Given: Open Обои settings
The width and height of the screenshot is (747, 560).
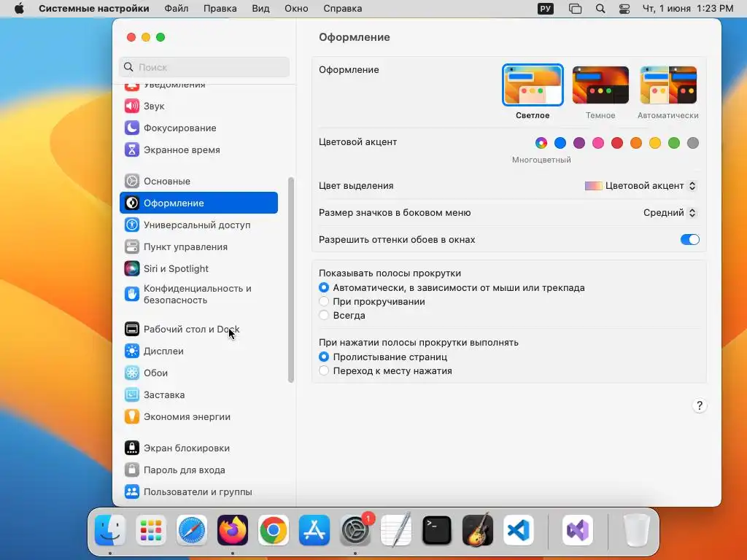Looking at the screenshot, I should pyautogui.click(x=198, y=373).
